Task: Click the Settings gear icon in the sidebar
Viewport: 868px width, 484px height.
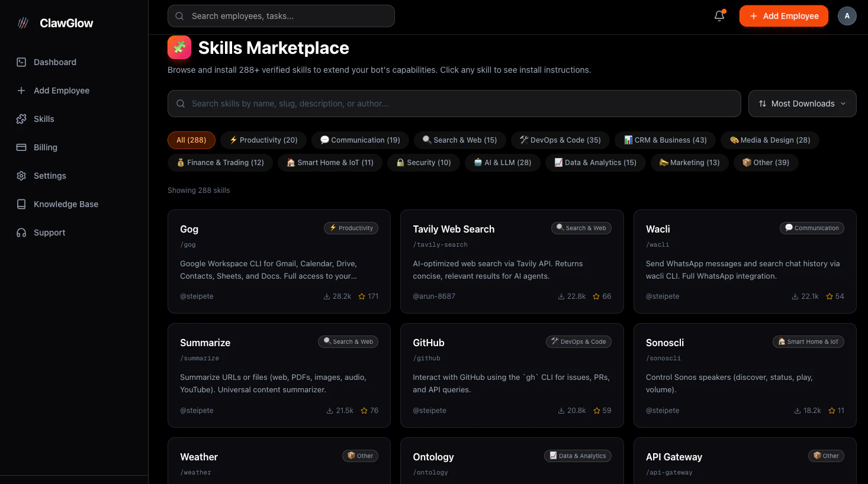Action: point(21,176)
